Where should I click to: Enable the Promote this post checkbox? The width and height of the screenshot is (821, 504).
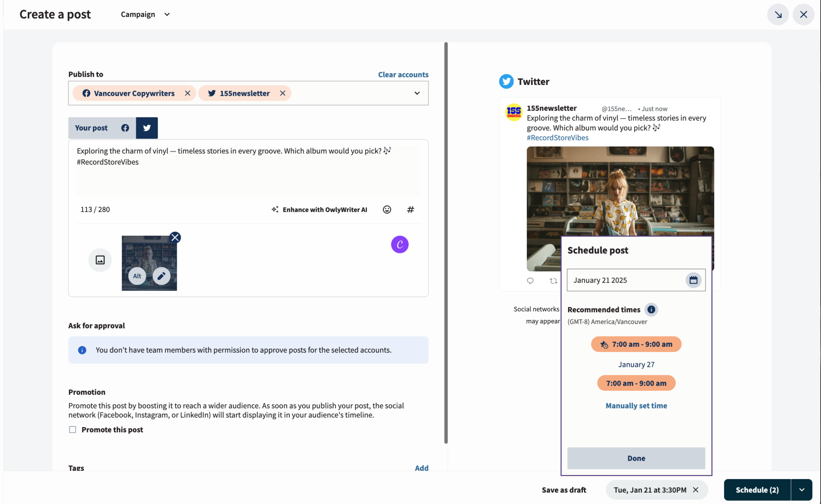(x=73, y=429)
